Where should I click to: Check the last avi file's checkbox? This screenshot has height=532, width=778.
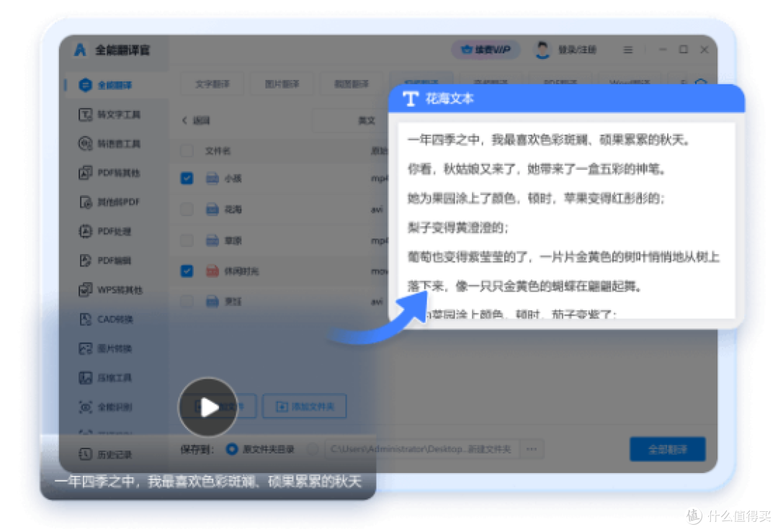coord(187,301)
